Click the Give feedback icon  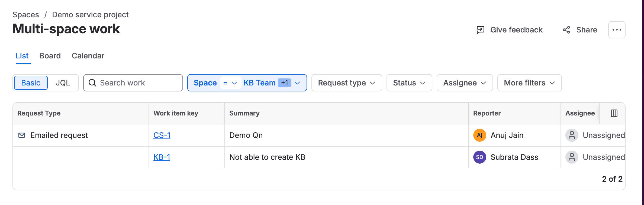click(480, 30)
